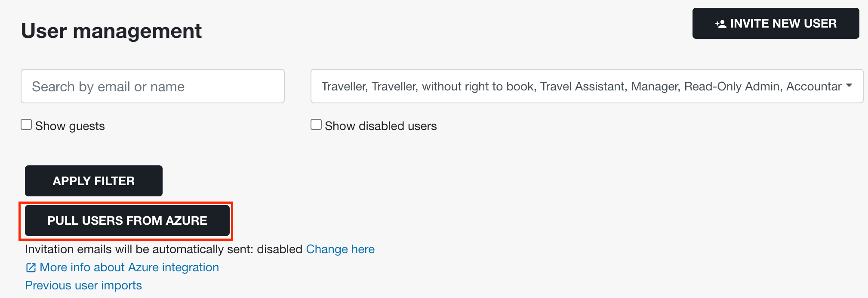Screen dimensions: 868x298
Task: View Previous user imports
Action: (x=83, y=286)
